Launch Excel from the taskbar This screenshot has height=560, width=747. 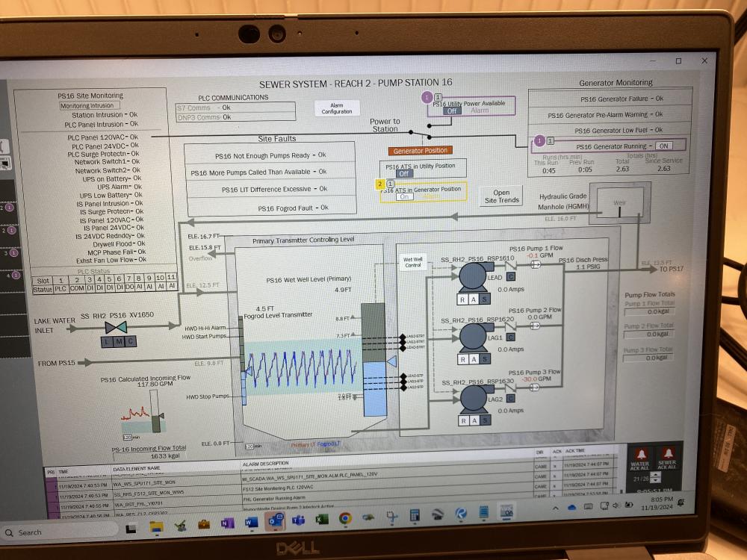pos(322,517)
